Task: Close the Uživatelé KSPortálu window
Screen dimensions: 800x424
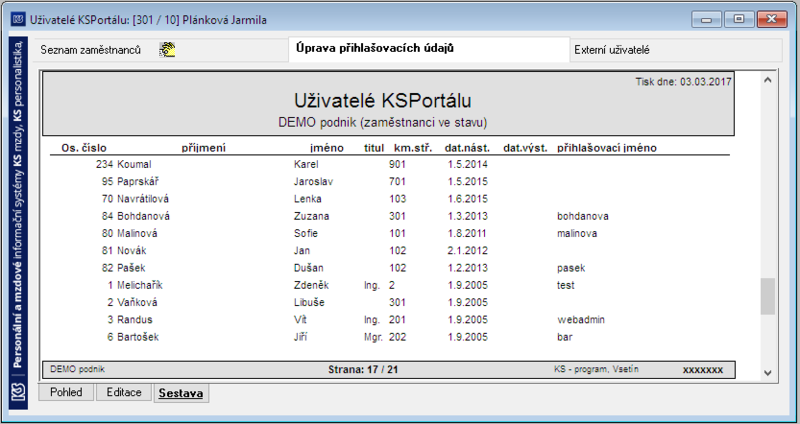Action: tap(772, 19)
